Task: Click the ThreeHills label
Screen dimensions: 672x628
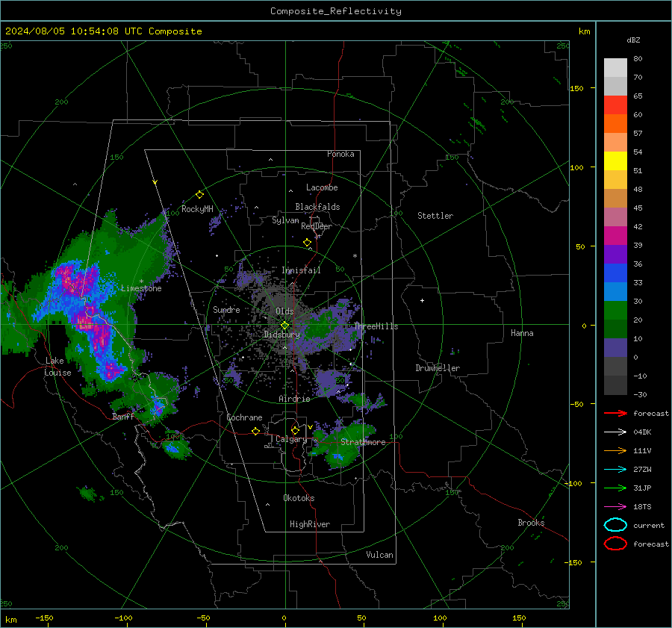Action: click(376, 326)
